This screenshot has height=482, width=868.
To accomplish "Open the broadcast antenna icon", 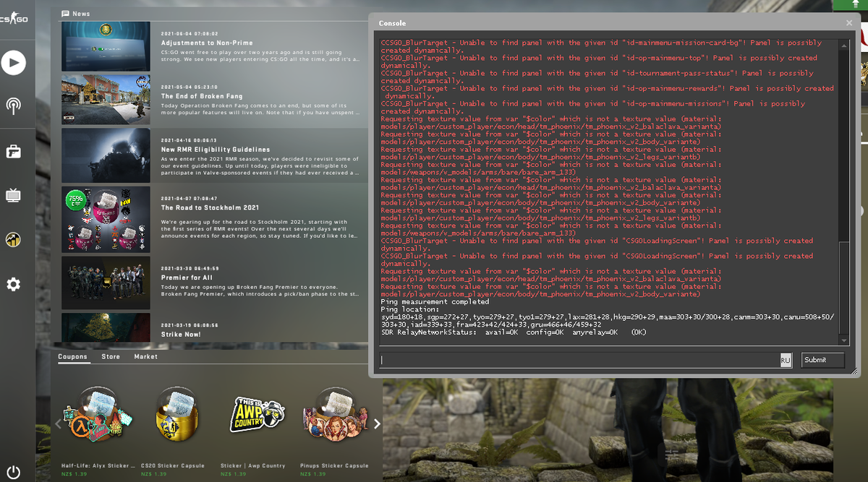I will [x=13, y=106].
